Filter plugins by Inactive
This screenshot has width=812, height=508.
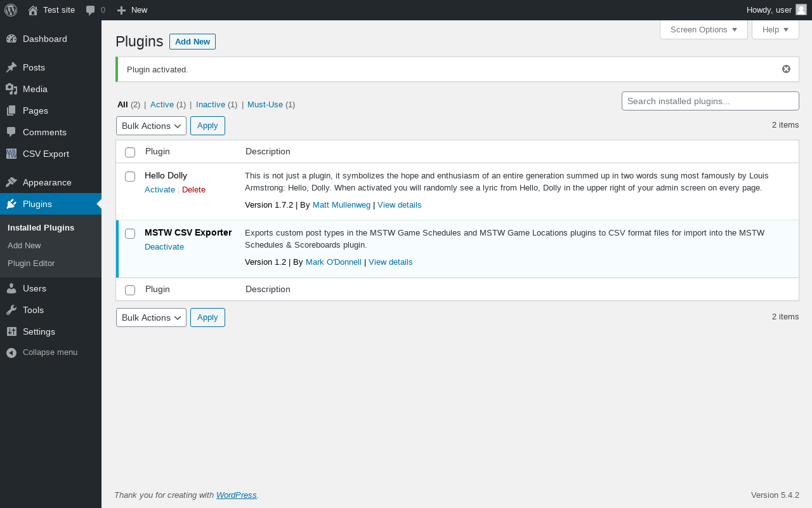211,105
